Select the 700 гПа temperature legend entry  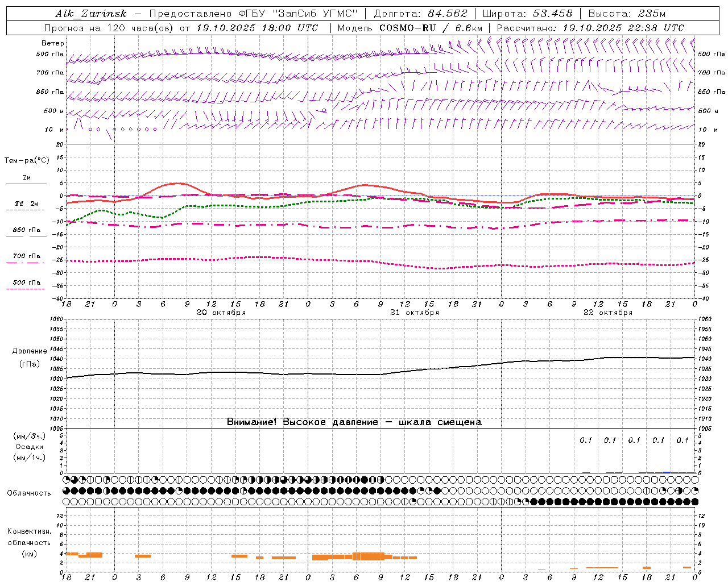click(27, 256)
